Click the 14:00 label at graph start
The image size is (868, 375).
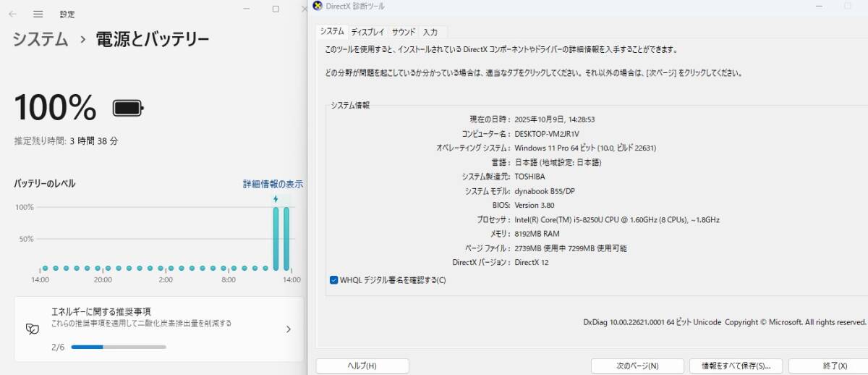tap(40, 279)
